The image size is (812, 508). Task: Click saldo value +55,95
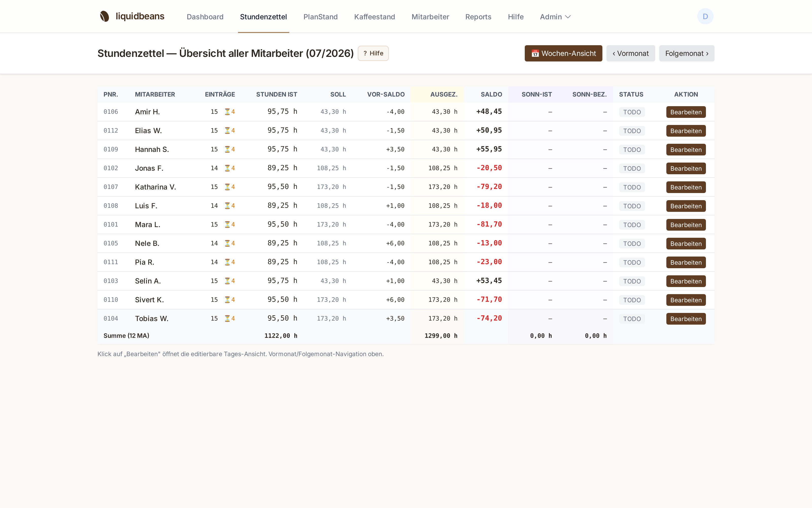point(489,149)
